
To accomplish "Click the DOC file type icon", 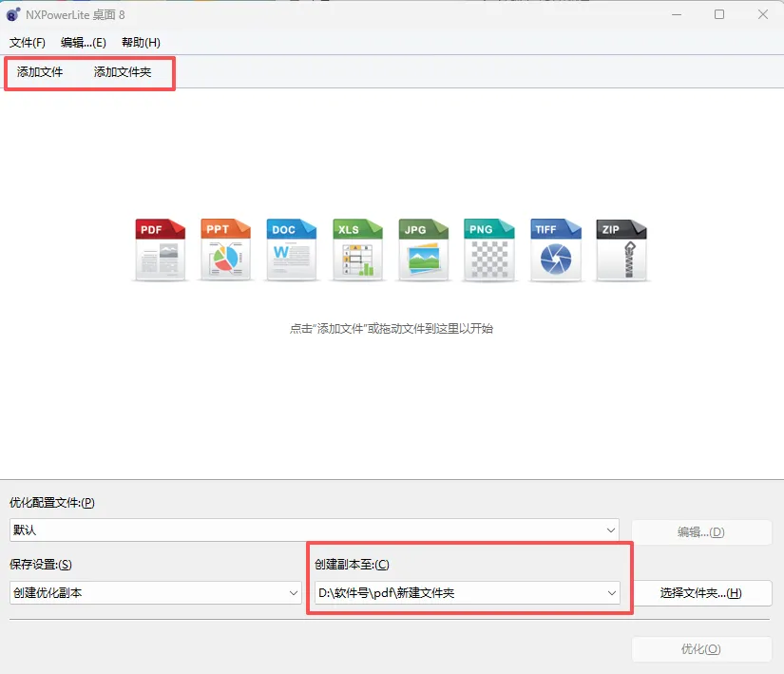I will pos(292,249).
